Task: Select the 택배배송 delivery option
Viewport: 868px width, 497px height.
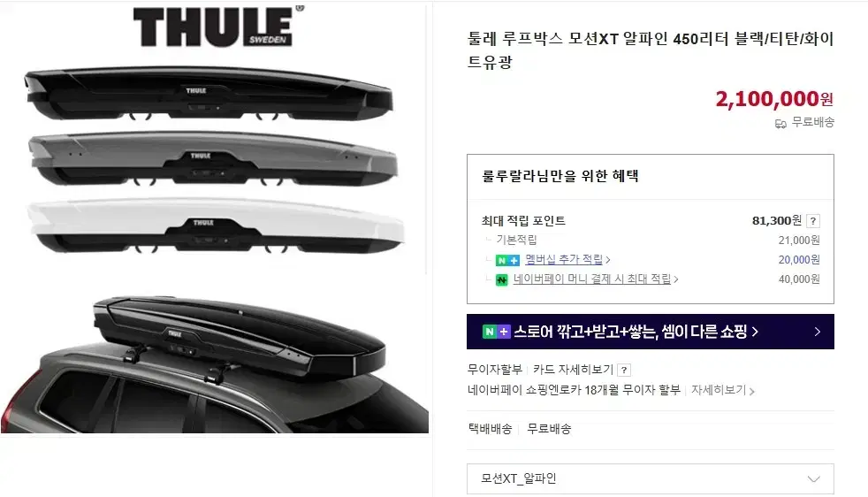Action: [x=490, y=428]
